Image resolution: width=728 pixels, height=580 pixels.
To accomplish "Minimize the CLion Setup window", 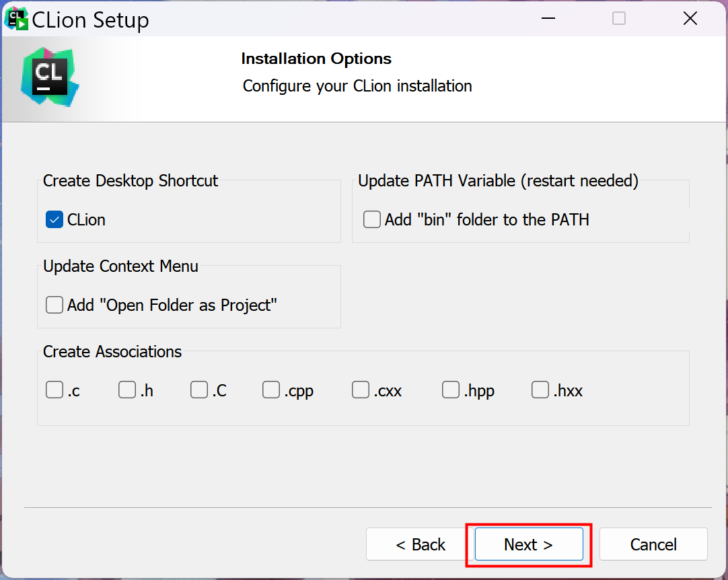I will 548,19.
